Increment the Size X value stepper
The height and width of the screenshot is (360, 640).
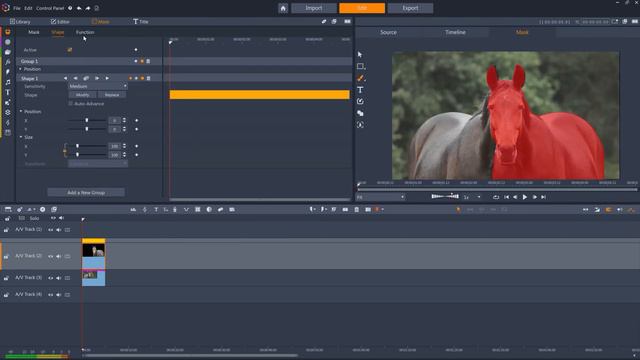124,144
